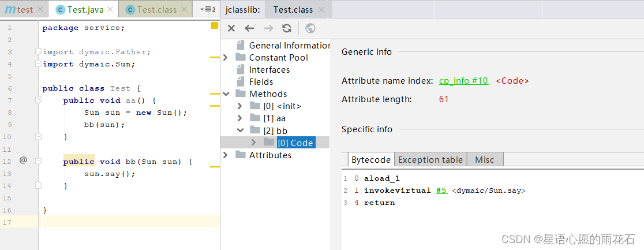Viewport: 644px width, 250px height.
Task: Select the Bytecode tab
Action: [x=371, y=159]
